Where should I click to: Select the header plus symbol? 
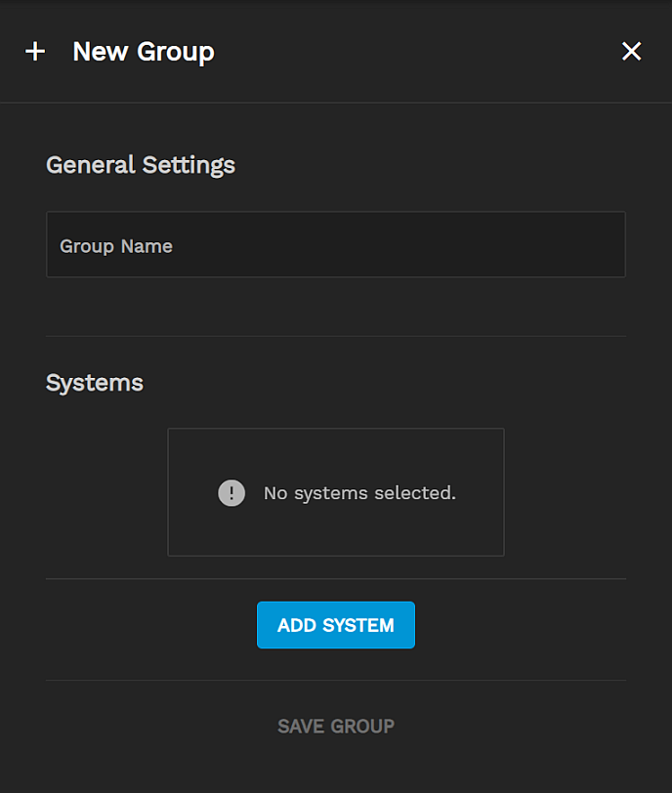click(x=35, y=52)
